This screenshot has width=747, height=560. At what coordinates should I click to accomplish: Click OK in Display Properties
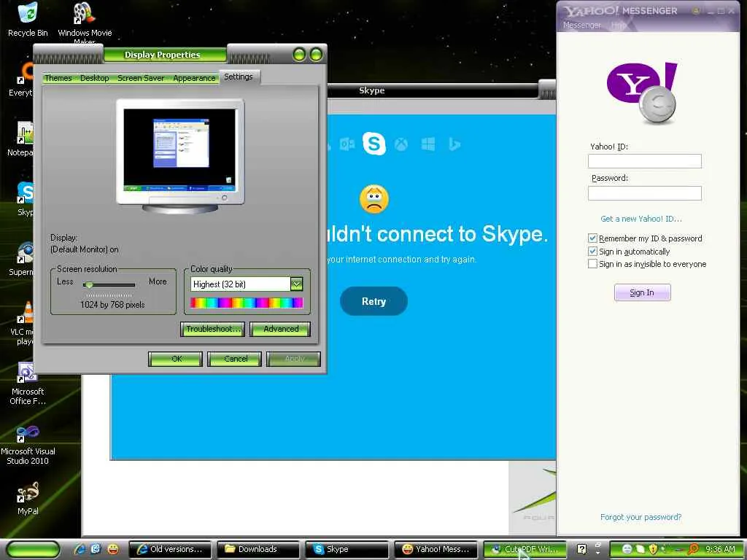(176, 359)
